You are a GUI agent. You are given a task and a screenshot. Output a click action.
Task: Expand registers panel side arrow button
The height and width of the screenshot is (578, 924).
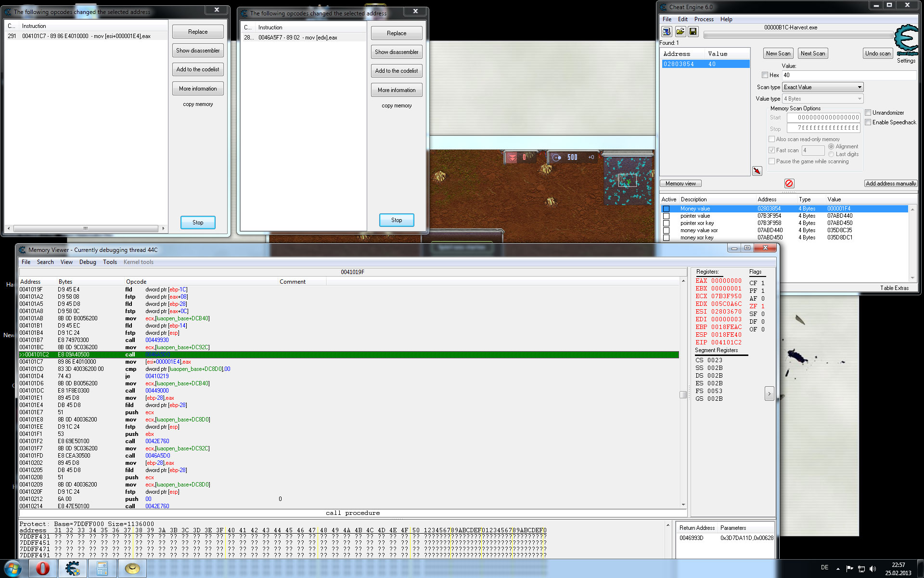pos(769,394)
